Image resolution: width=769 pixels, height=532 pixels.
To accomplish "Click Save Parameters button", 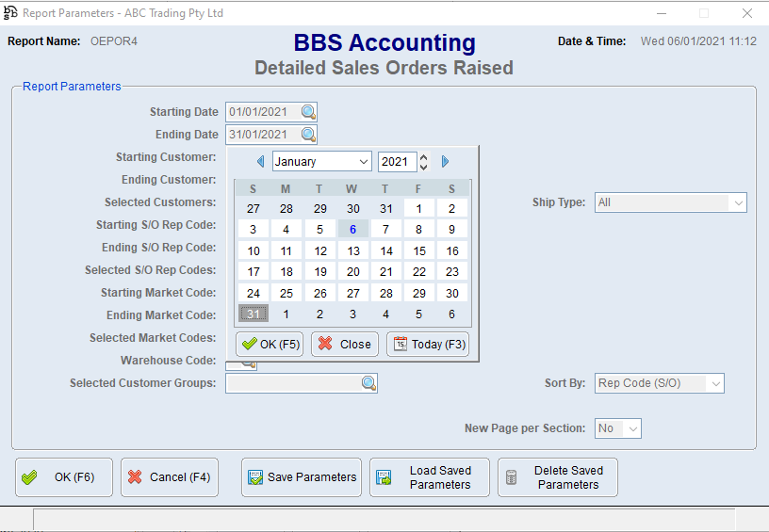I will pos(303,477).
